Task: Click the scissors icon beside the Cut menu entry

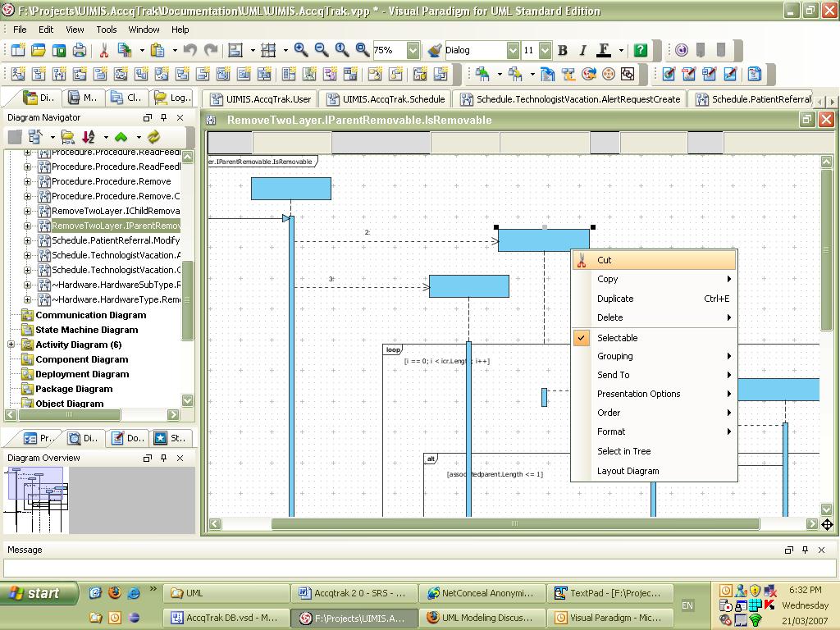Action: [582, 260]
